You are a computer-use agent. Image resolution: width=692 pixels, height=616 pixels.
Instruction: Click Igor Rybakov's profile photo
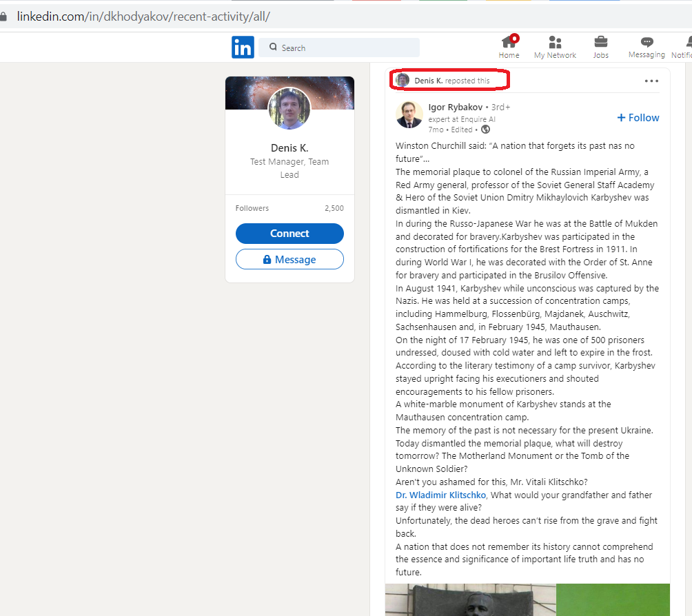(409, 115)
